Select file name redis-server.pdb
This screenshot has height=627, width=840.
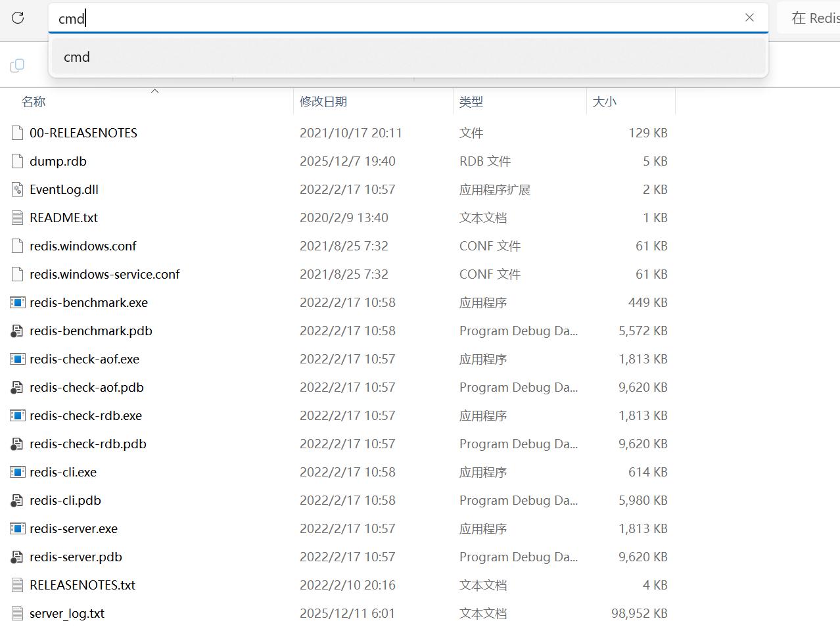pos(76,557)
